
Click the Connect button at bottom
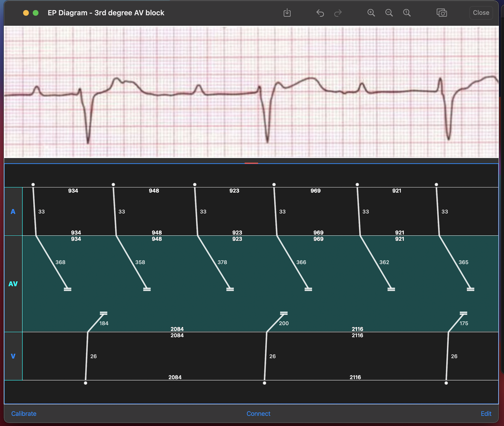[x=258, y=413]
